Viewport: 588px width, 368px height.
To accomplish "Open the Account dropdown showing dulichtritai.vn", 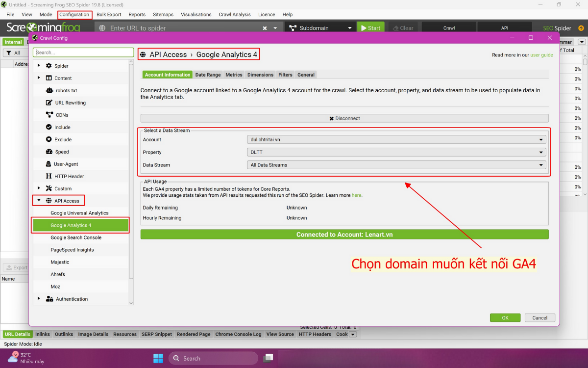I will tap(397, 139).
